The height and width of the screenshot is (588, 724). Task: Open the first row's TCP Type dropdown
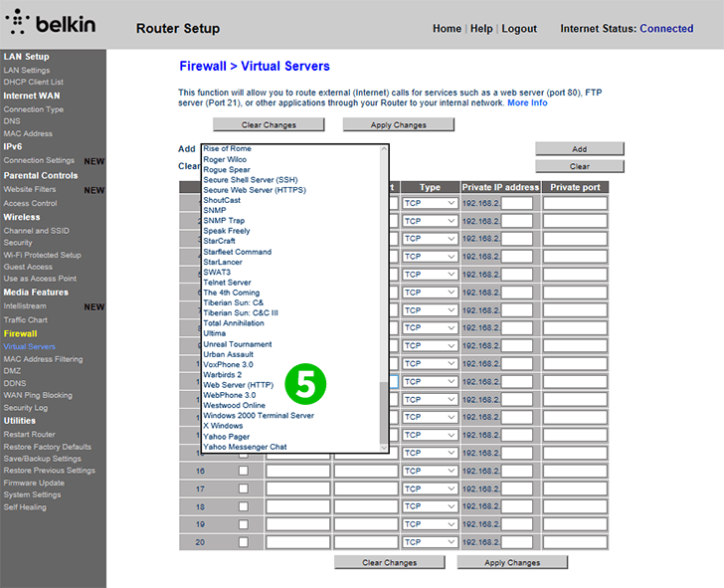[x=430, y=203]
